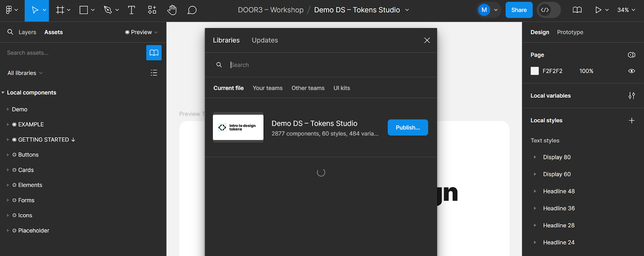Click the search icon in Libraries dialog
Viewport: 644px width, 256px height.
[x=219, y=65]
